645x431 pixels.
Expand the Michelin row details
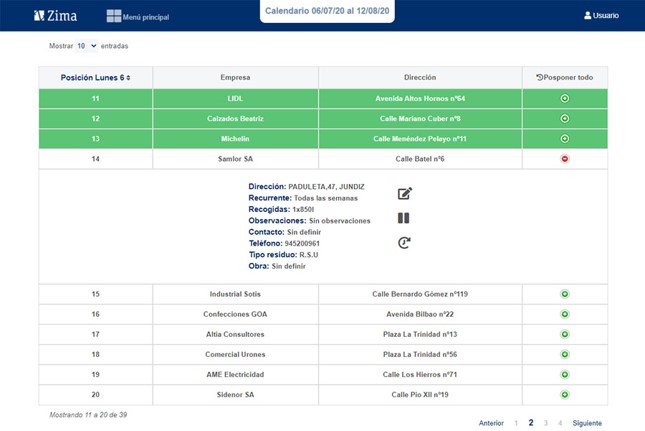(564, 138)
